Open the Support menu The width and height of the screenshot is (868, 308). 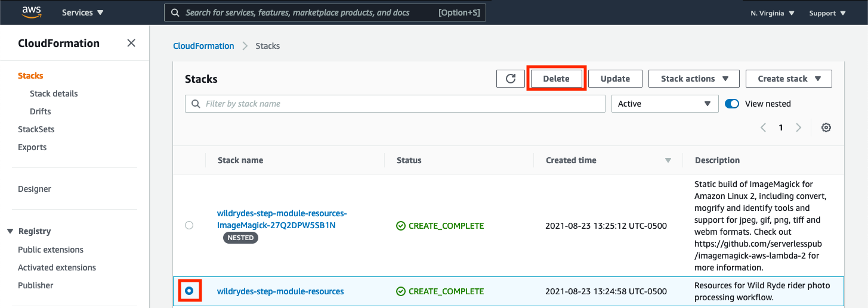pos(827,13)
